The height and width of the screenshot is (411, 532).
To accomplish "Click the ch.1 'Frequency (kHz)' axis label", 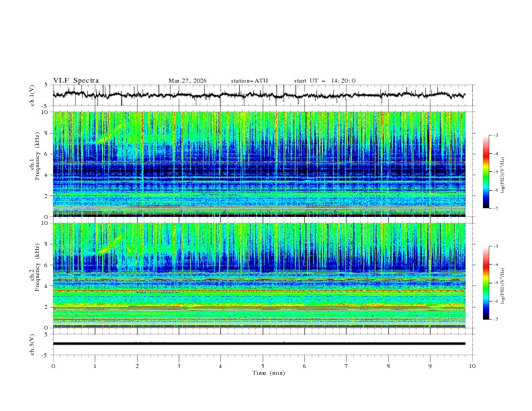I will coord(37,154).
